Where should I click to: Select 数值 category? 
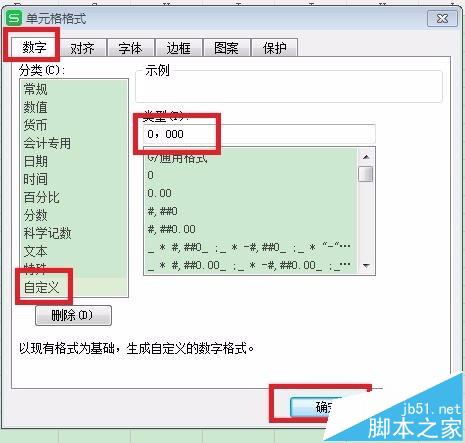click(74, 107)
